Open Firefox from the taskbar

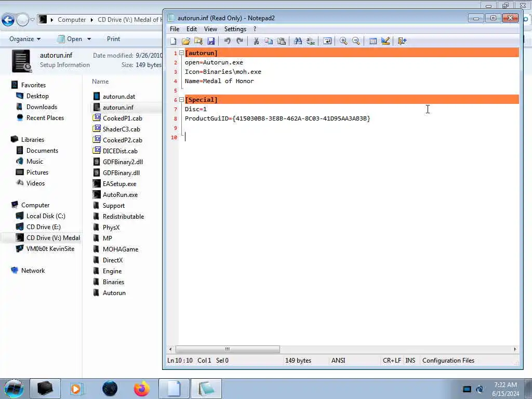[142, 389]
